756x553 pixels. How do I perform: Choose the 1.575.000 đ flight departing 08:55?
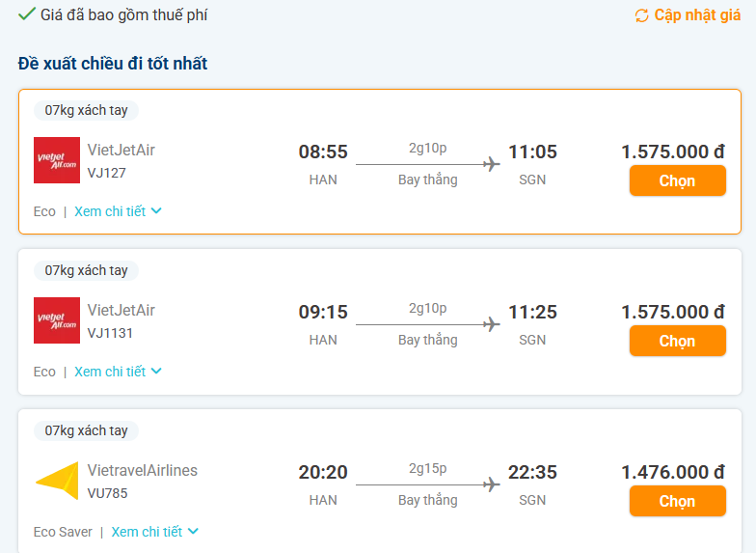tap(677, 180)
